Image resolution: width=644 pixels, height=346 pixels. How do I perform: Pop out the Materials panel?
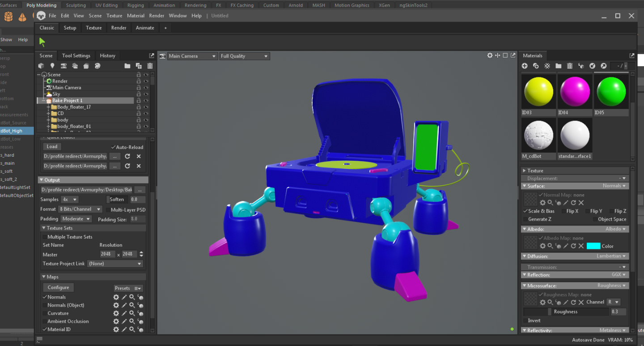click(x=632, y=56)
